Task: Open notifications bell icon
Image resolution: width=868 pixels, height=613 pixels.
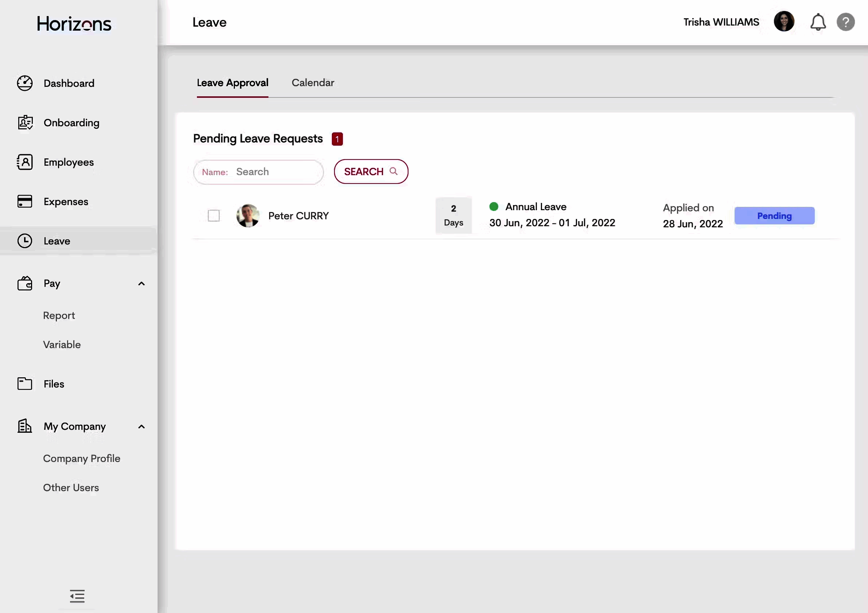Action: coord(818,22)
